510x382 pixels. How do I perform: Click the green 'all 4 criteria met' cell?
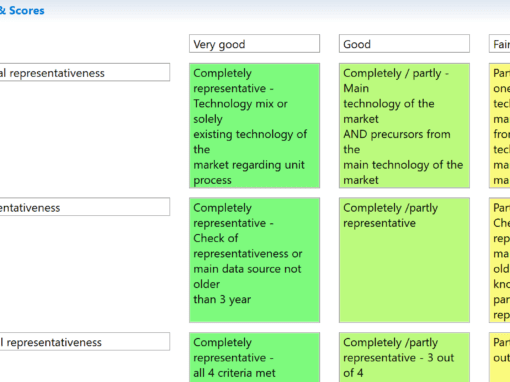tap(254, 357)
